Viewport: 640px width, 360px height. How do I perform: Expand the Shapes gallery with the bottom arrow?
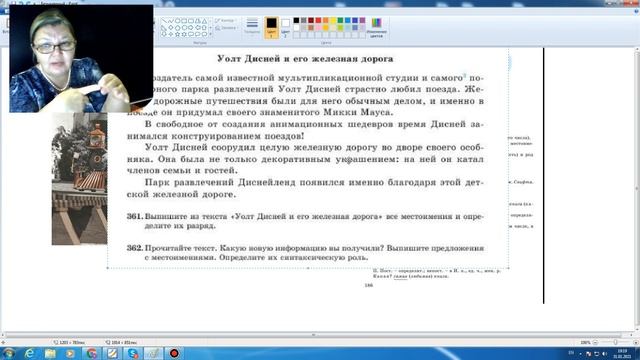pyautogui.click(x=211, y=34)
